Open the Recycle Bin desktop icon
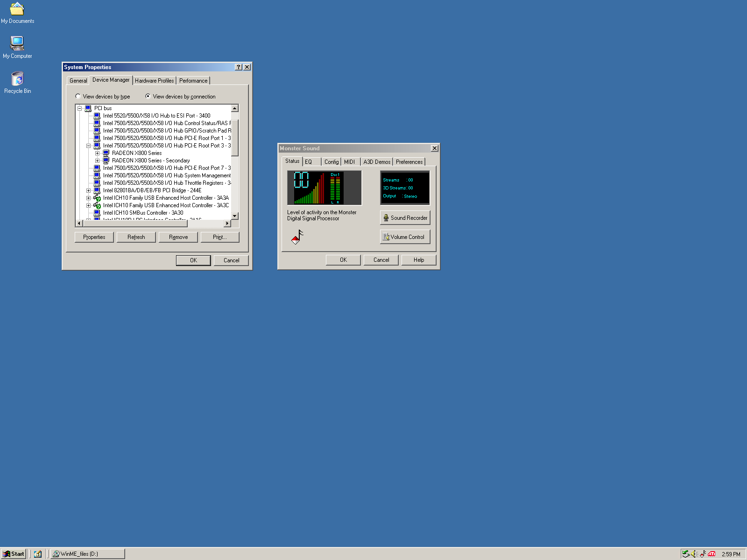Viewport: 747px width, 560px height. coord(17,79)
